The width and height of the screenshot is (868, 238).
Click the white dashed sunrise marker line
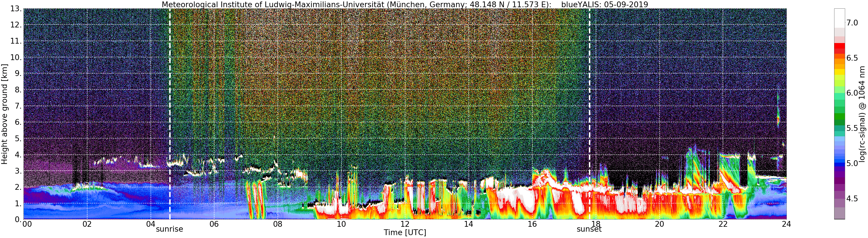[x=170, y=114]
